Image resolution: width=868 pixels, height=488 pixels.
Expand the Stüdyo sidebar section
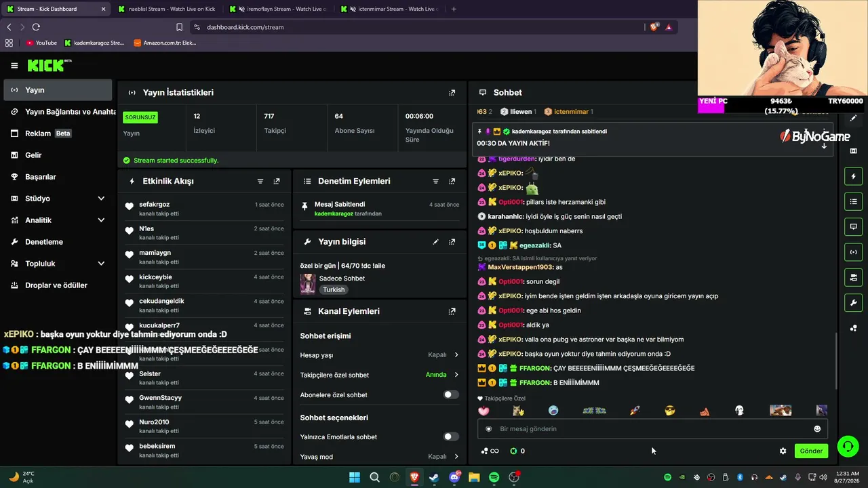pos(101,199)
